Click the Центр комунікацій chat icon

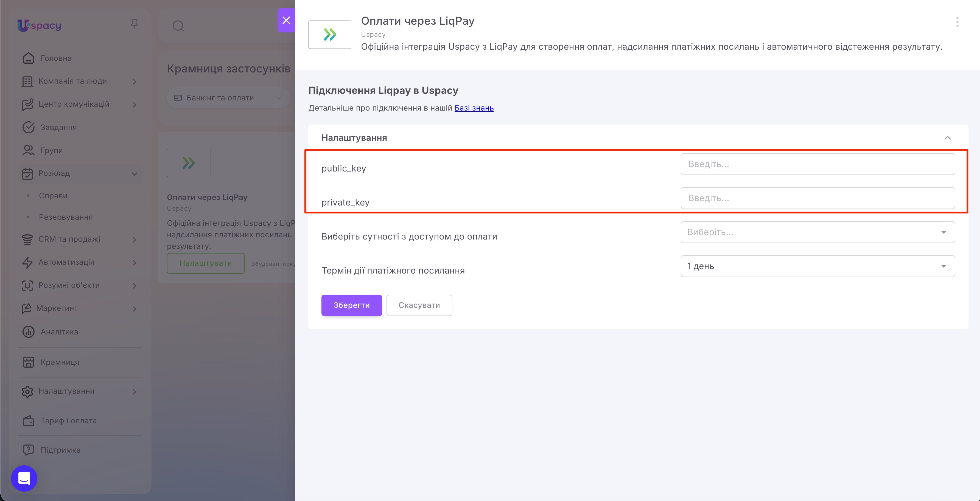(x=27, y=105)
